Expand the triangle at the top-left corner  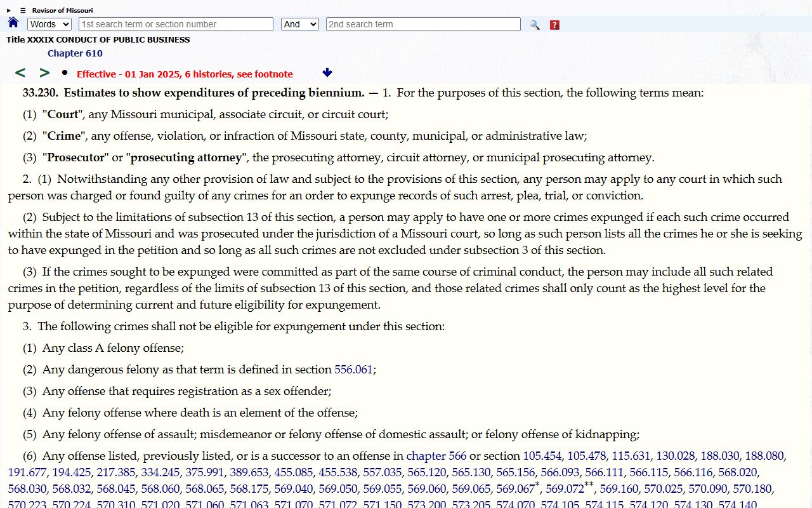9,11
